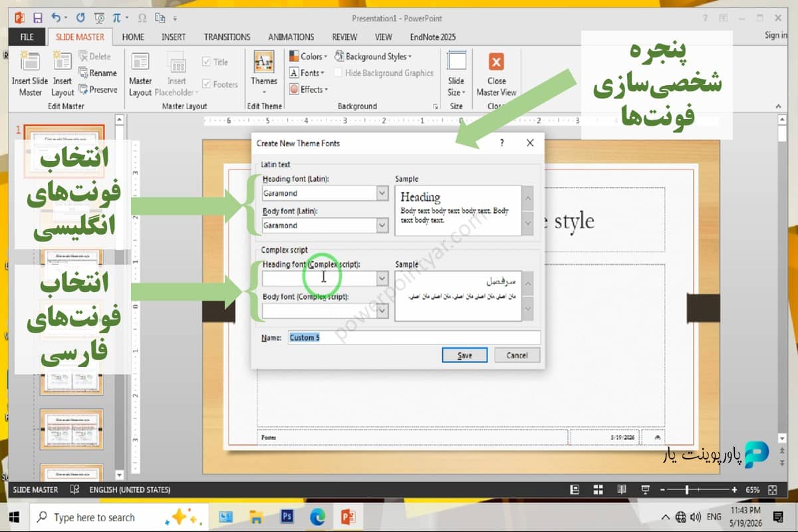The image size is (798, 532).
Task: Click the zoom slider in status bar
Action: (698, 489)
